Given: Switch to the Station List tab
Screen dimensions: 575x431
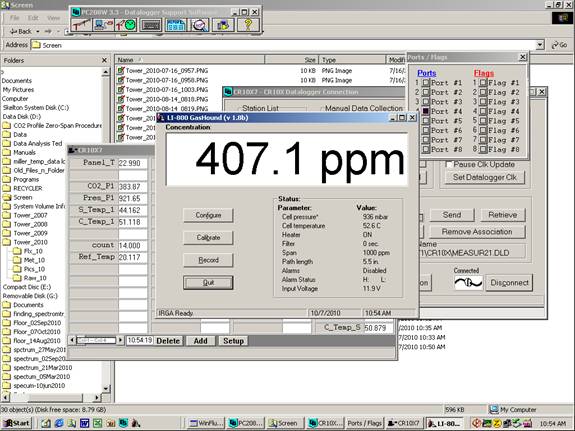Looking at the screenshot, I should point(260,108).
